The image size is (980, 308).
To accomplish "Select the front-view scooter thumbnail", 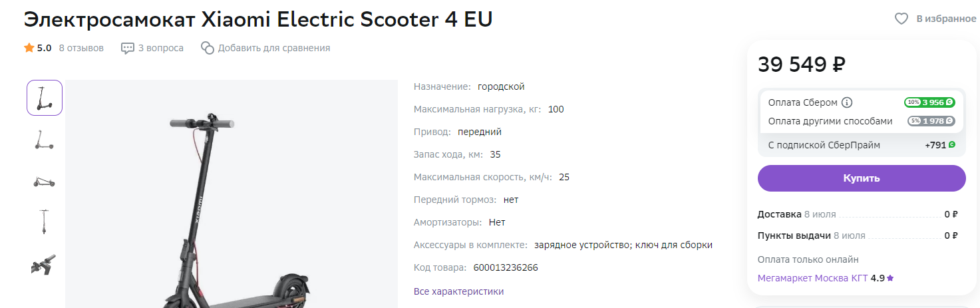I will coord(45,222).
